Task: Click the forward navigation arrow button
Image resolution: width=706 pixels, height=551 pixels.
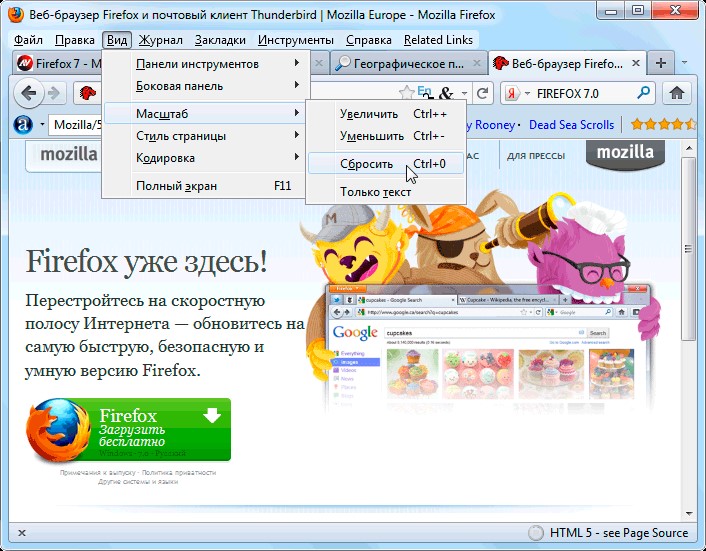Action: [x=54, y=94]
